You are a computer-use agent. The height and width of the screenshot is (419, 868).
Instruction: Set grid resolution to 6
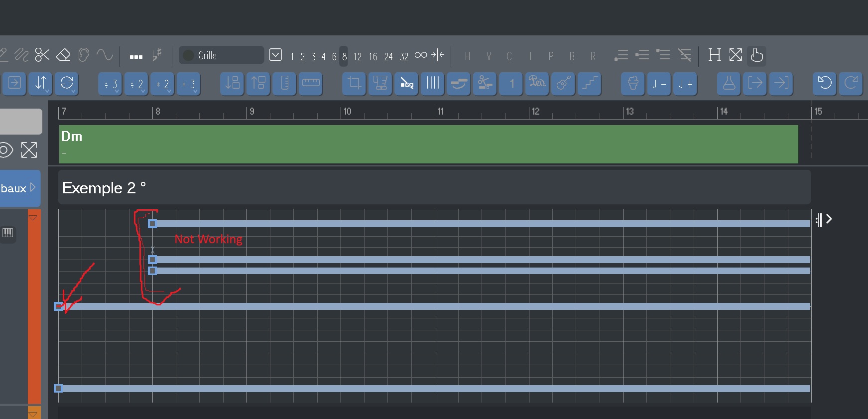point(334,56)
